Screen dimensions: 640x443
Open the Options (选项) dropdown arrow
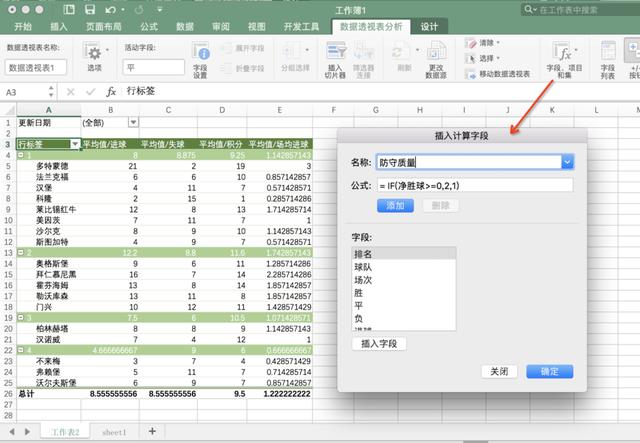pos(107,50)
